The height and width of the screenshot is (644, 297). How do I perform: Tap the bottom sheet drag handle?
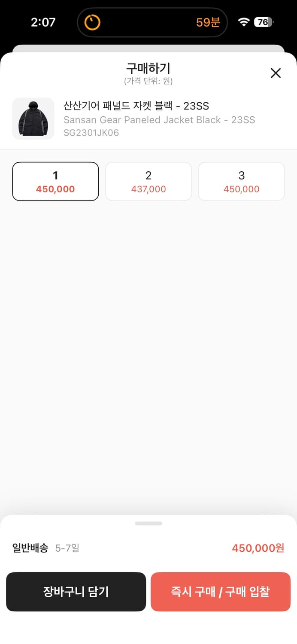148,523
